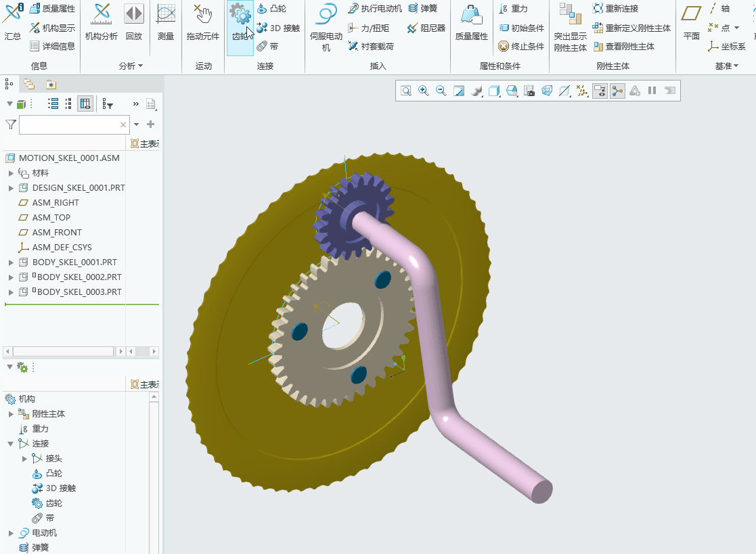Click the 弹簧 spring insert icon

coord(423,9)
